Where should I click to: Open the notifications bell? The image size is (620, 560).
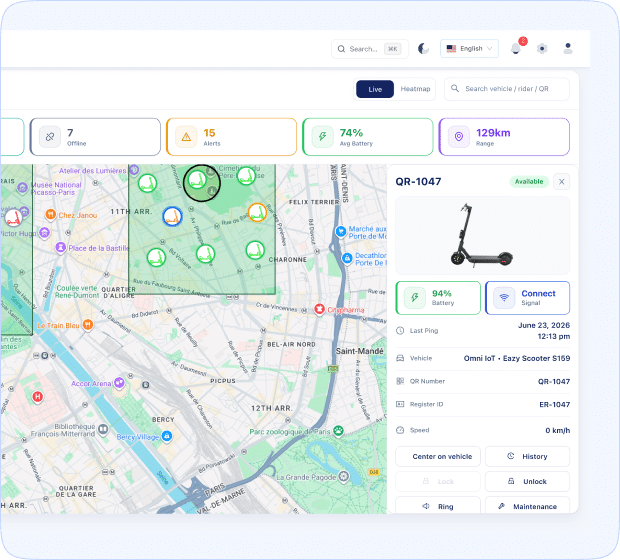516,49
